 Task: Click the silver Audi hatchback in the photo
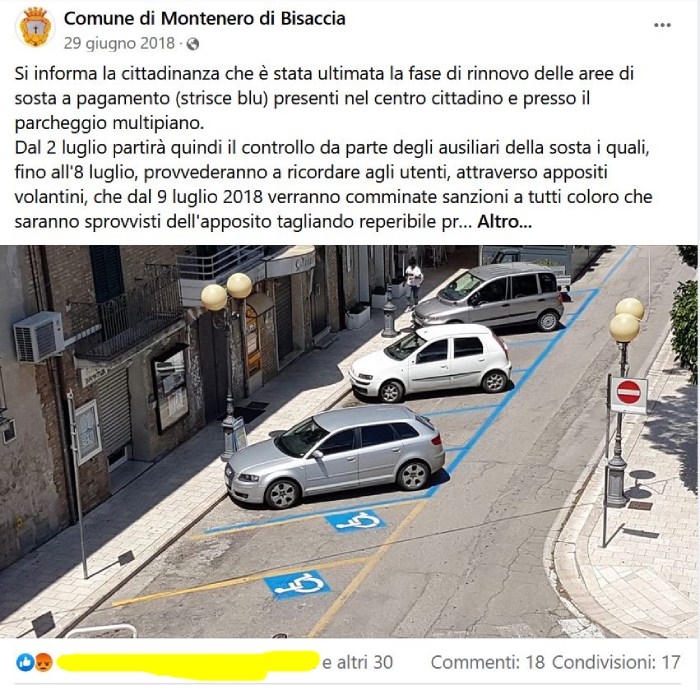(335, 456)
